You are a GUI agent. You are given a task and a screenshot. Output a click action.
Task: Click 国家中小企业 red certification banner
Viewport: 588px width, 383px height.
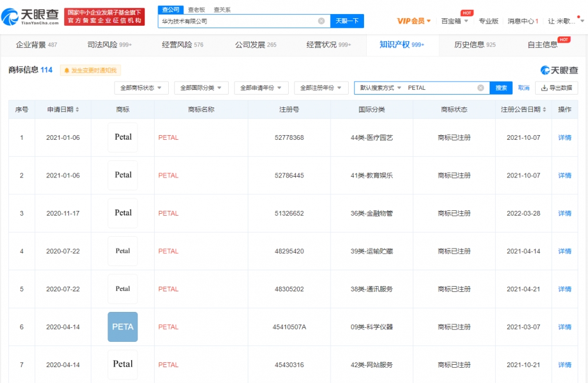[104, 17]
